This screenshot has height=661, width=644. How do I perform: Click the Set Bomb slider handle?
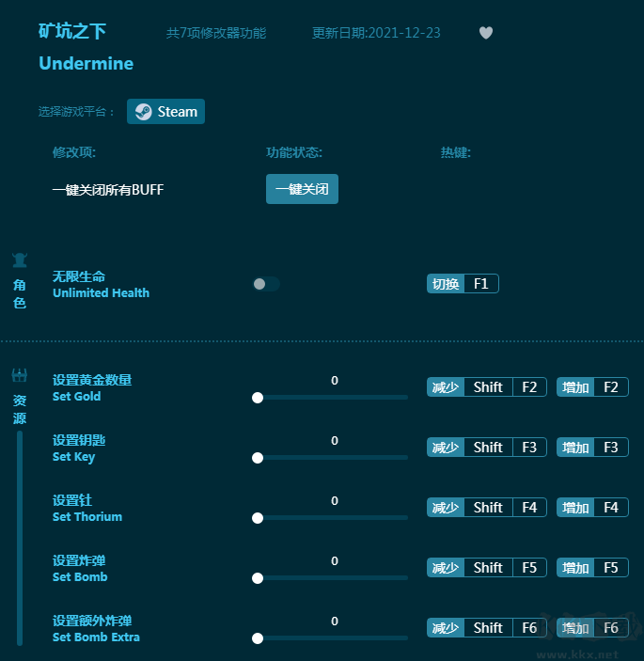pos(258,578)
